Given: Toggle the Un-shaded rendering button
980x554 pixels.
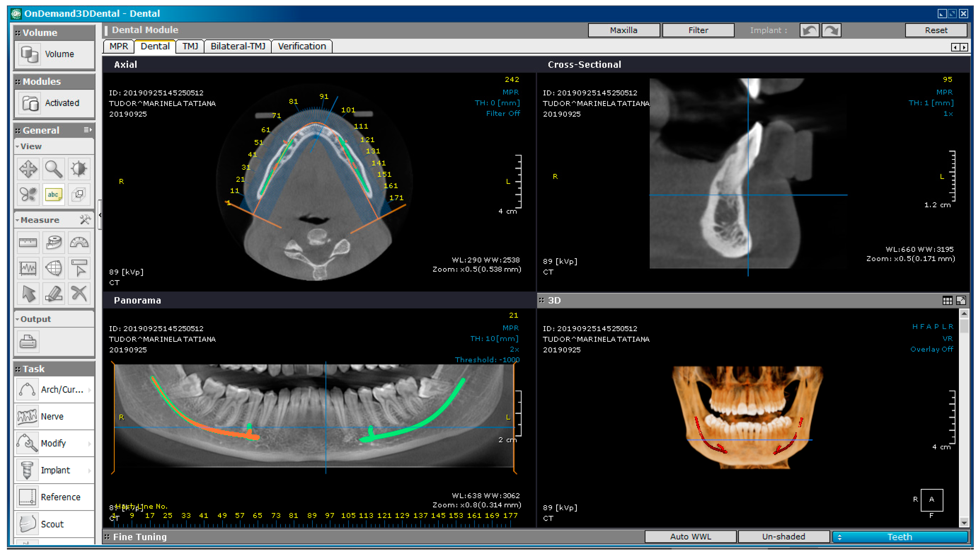Looking at the screenshot, I should click(784, 536).
